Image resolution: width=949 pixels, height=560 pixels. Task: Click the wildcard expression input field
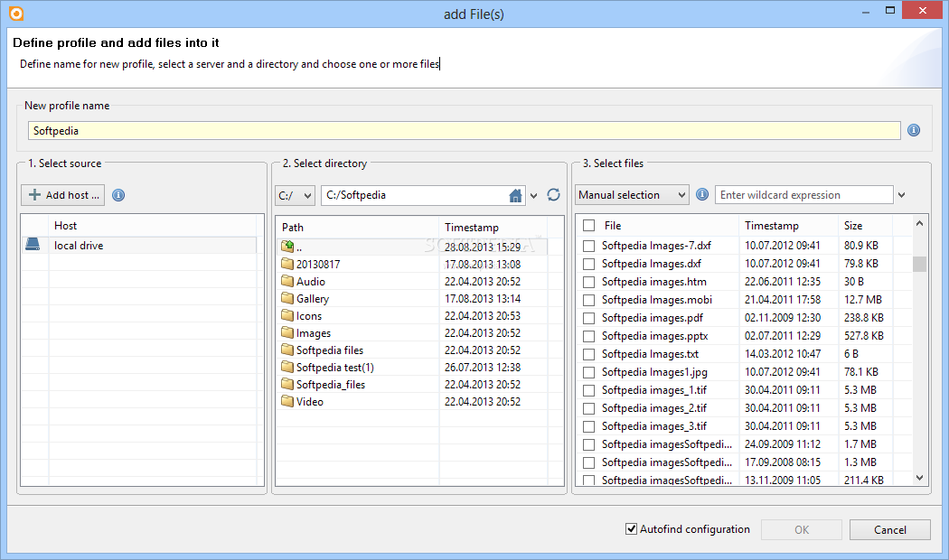point(803,195)
